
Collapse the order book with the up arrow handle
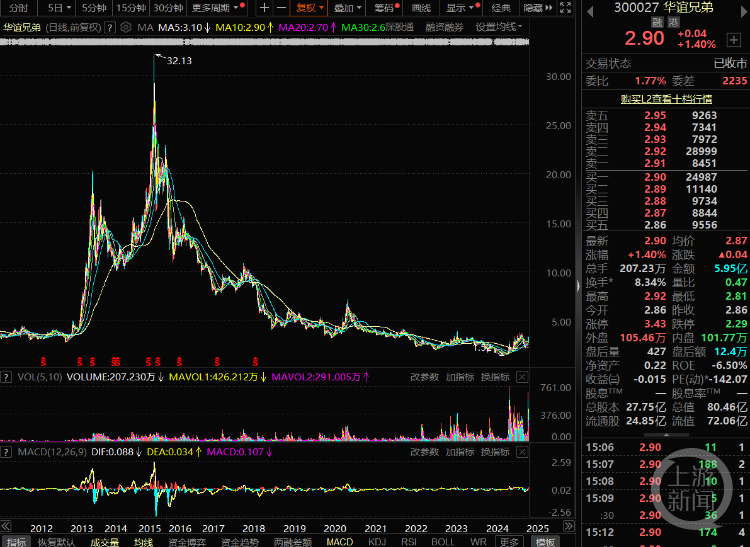coord(666,435)
